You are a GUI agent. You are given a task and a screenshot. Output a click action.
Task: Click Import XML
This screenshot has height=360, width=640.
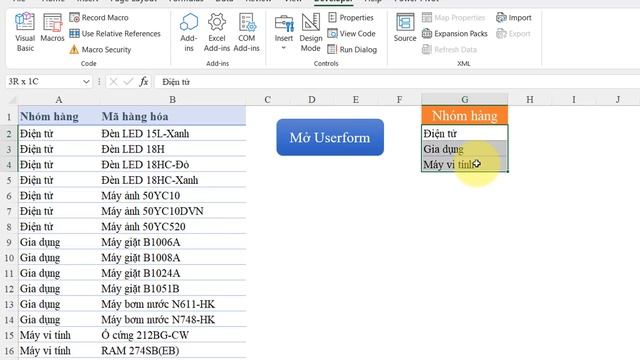coord(513,18)
